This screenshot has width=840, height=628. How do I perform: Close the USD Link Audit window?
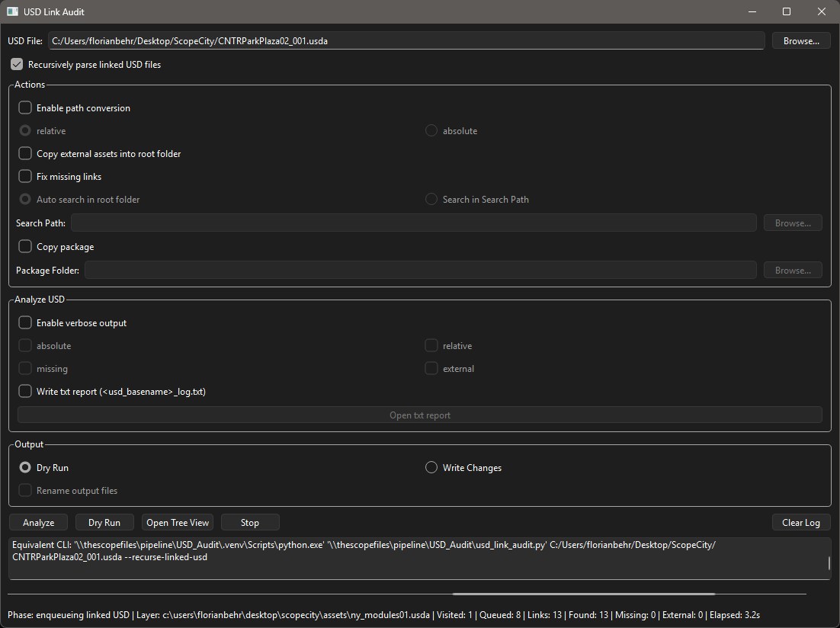821,11
